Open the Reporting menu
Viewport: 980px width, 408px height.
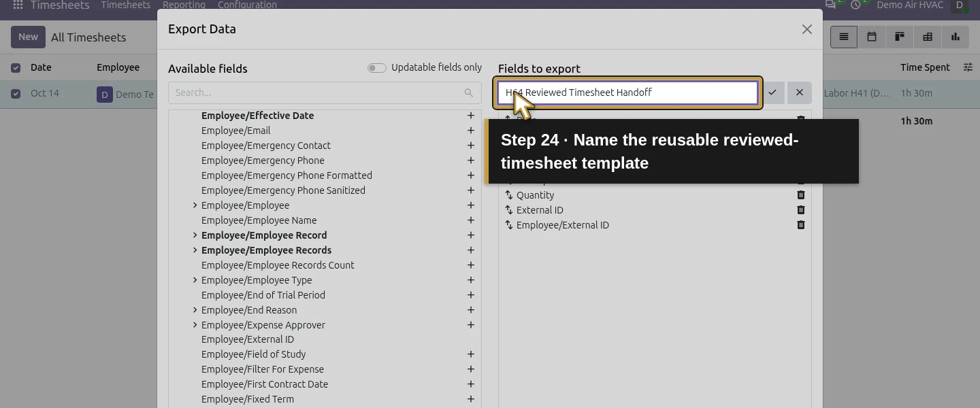[184, 5]
